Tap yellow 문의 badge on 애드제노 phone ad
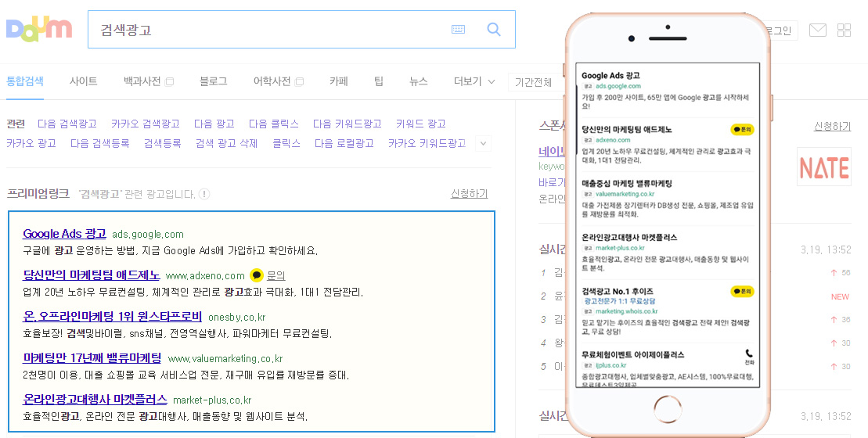 [x=742, y=129]
